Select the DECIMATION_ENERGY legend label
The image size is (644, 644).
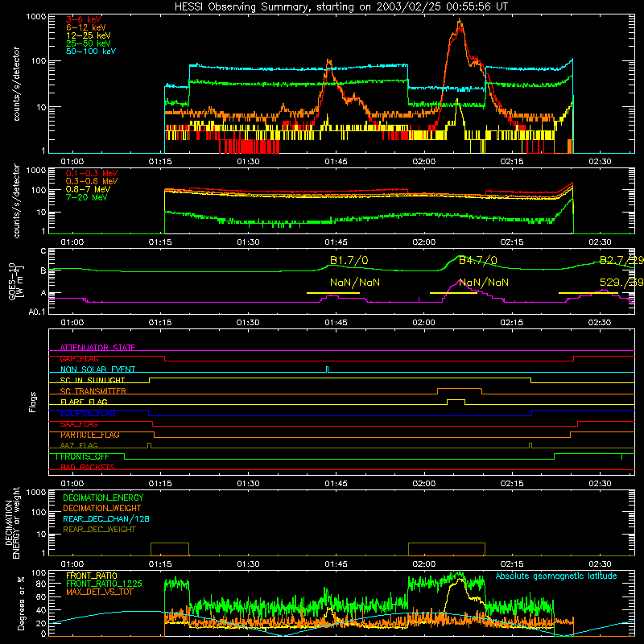click(x=103, y=497)
